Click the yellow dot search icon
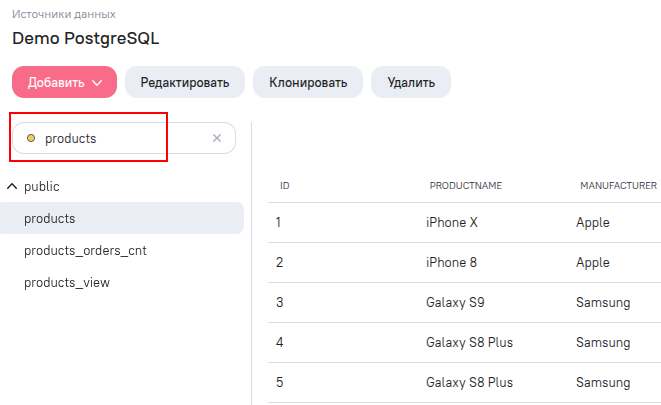Image resolution: width=661 pixels, height=405 pixels. (x=31, y=138)
